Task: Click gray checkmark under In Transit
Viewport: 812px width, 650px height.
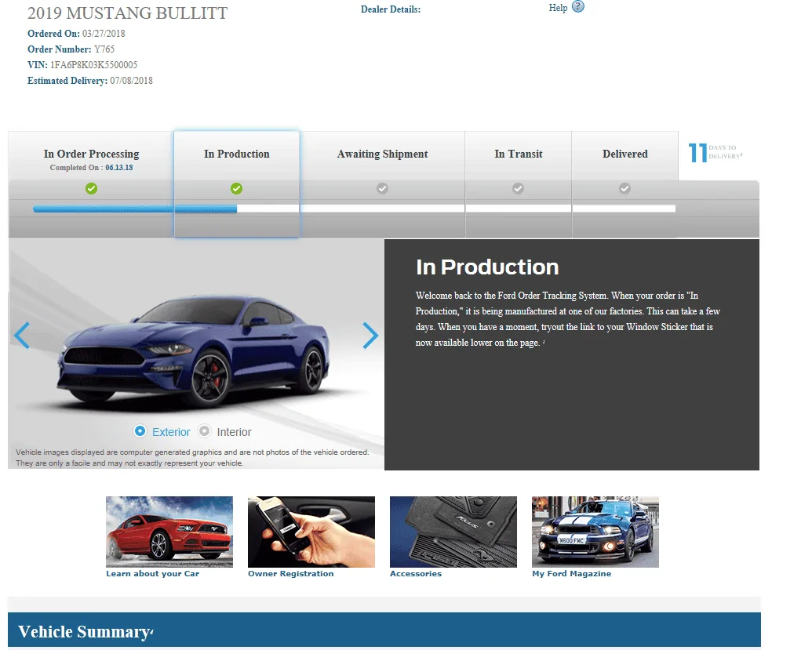Action: (518, 188)
